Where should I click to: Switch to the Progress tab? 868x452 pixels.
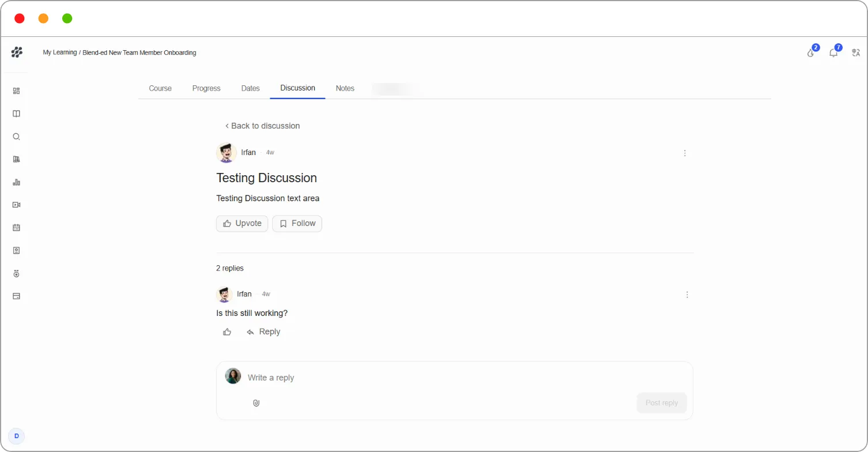pos(206,88)
